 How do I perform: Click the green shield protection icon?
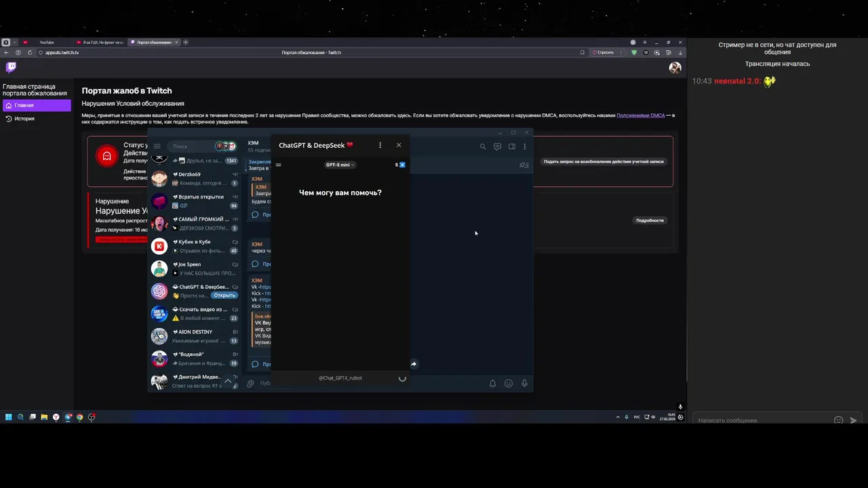coord(634,52)
